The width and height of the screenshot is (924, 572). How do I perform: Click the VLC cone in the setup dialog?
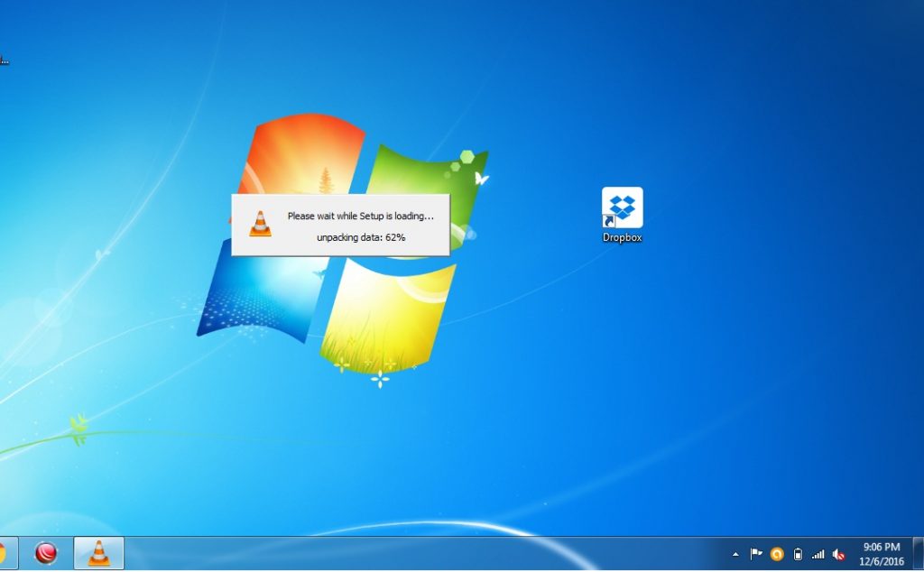coord(260,224)
